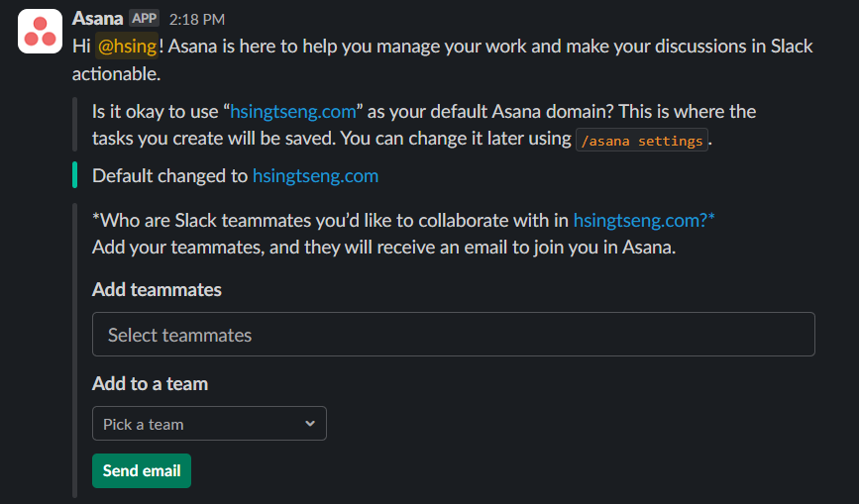Click the APP badge next to Asana
The width and height of the screenshot is (859, 504).
coord(144,19)
